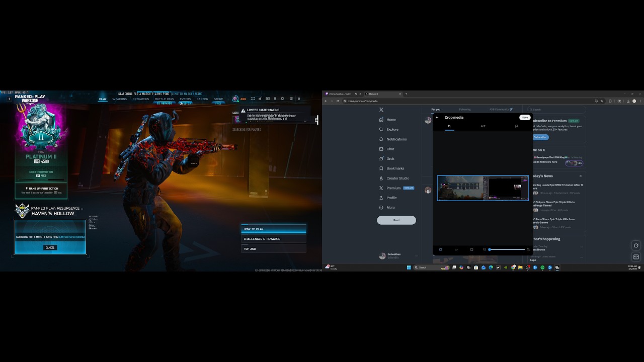The width and height of the screenshot is (644, 362).
Task: Open CHALLENGES & REWARDS in Warzone
Action: (x=274, y=239)
